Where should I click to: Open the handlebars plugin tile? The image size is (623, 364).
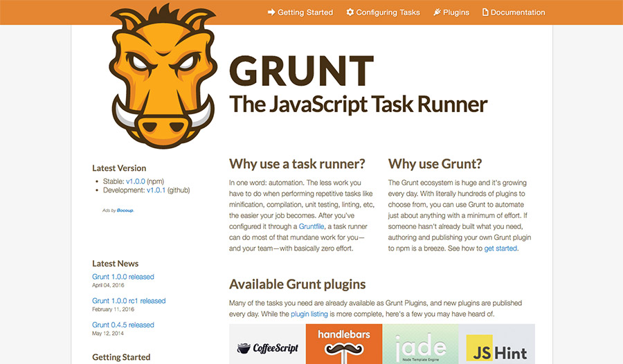343,345
